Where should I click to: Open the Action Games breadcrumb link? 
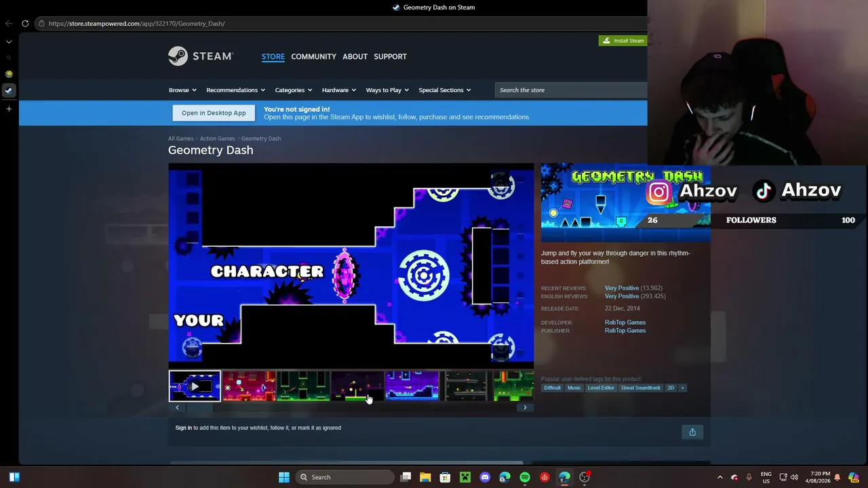[x=218, y=138]
